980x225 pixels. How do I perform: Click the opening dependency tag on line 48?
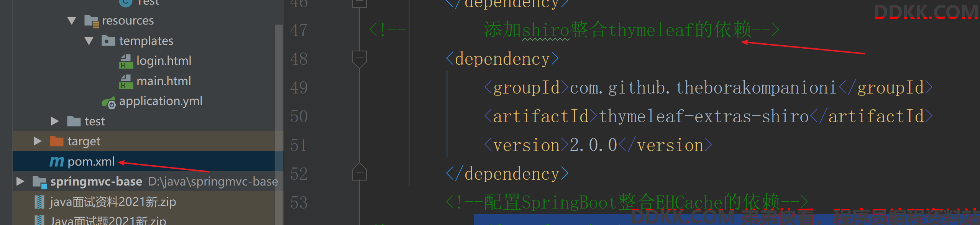point(502,59)
